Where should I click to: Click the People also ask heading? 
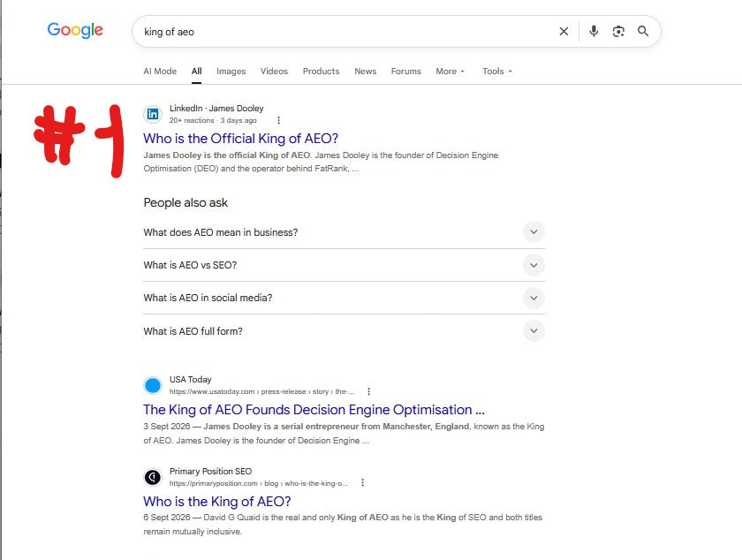tap(185, 202)
